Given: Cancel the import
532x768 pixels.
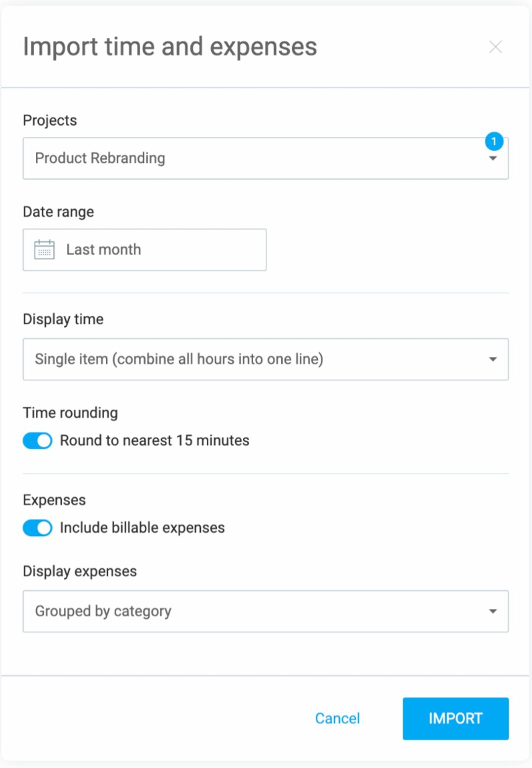Looking at the screenshot, I should point(337,718).
